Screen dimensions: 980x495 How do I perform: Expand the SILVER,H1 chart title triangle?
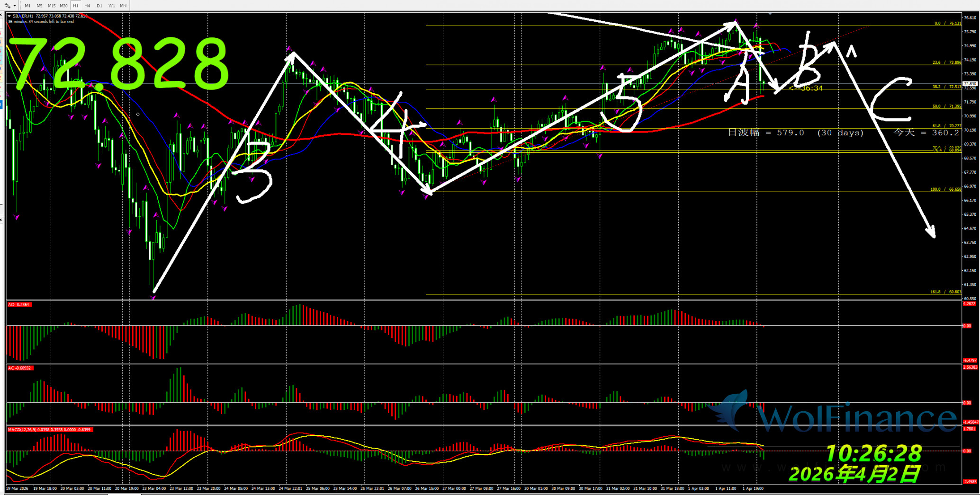pyautogui.click(x=9, y=16)
